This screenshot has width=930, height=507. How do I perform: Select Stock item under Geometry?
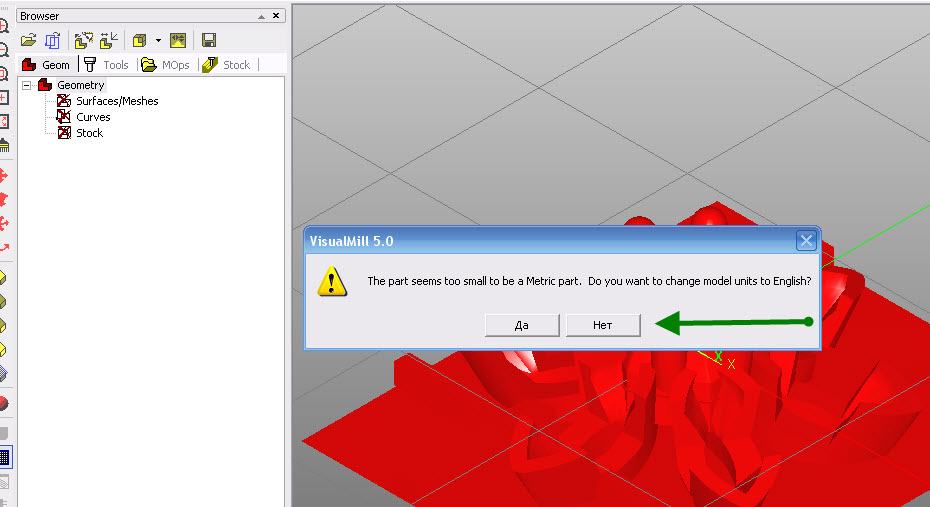90,133
